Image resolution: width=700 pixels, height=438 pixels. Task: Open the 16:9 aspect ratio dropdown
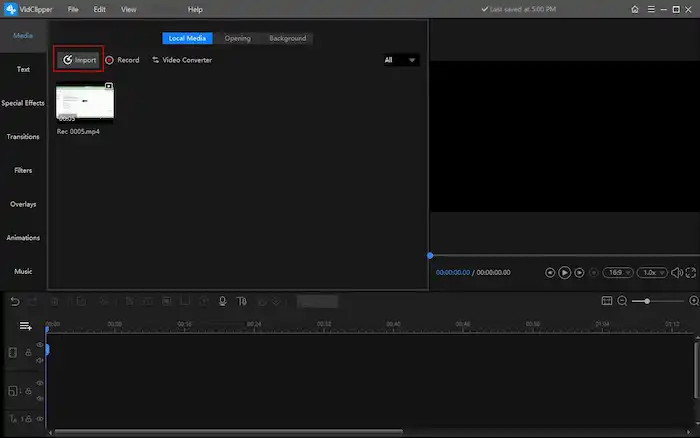[620, 272]
